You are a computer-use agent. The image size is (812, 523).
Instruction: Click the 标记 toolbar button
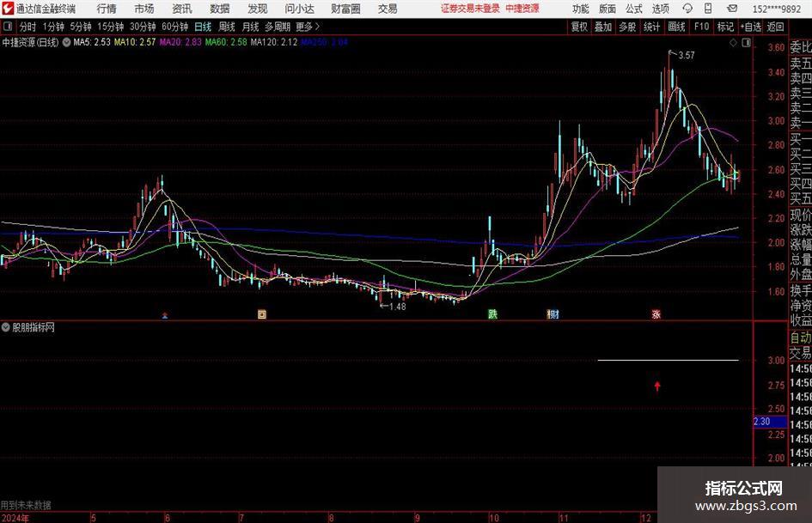[725, 27]
